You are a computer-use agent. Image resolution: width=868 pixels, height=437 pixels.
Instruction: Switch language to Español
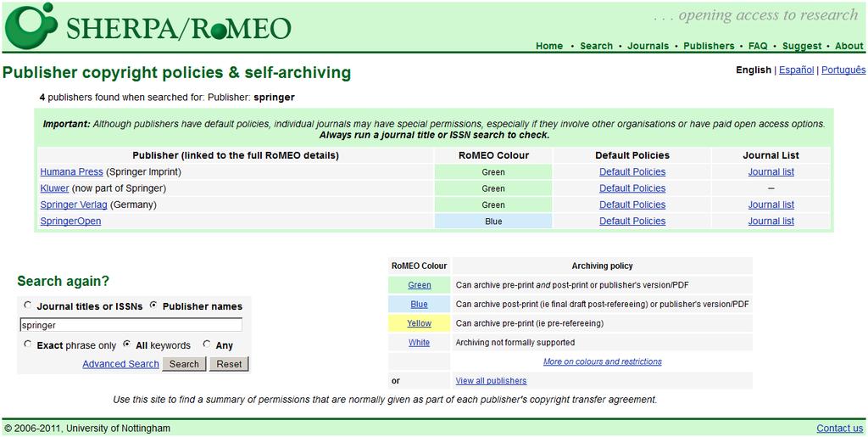pos(796,70)
